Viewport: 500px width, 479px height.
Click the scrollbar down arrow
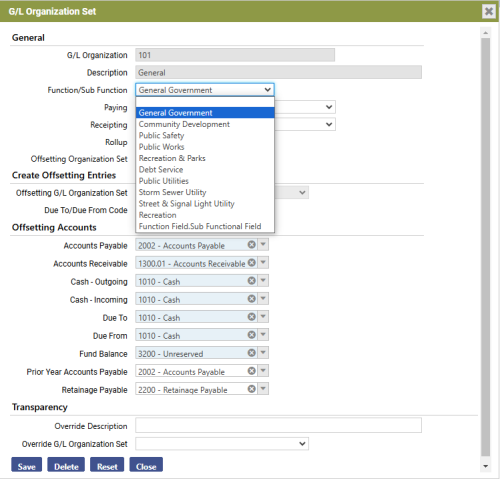485,466
